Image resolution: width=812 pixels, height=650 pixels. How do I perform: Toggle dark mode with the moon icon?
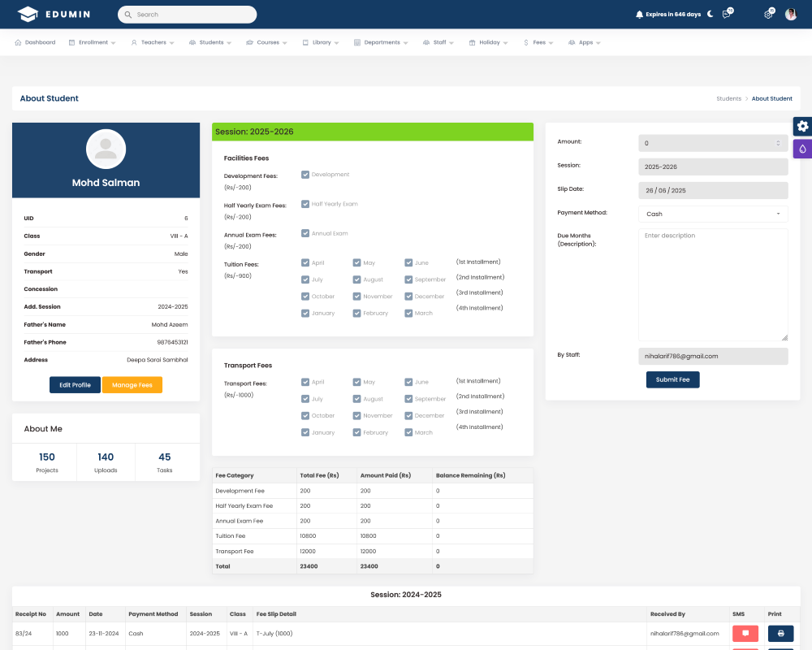[x=710, y=14]
